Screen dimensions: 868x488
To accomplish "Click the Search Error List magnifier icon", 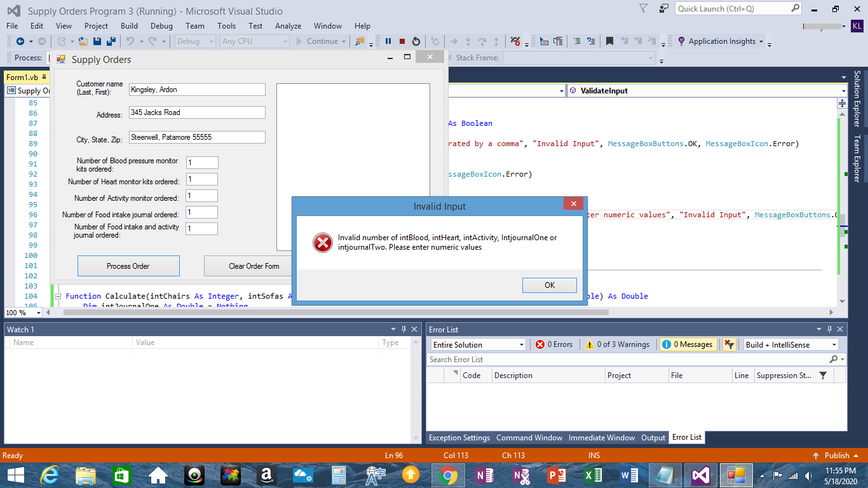I will click(x=834, y=360).
